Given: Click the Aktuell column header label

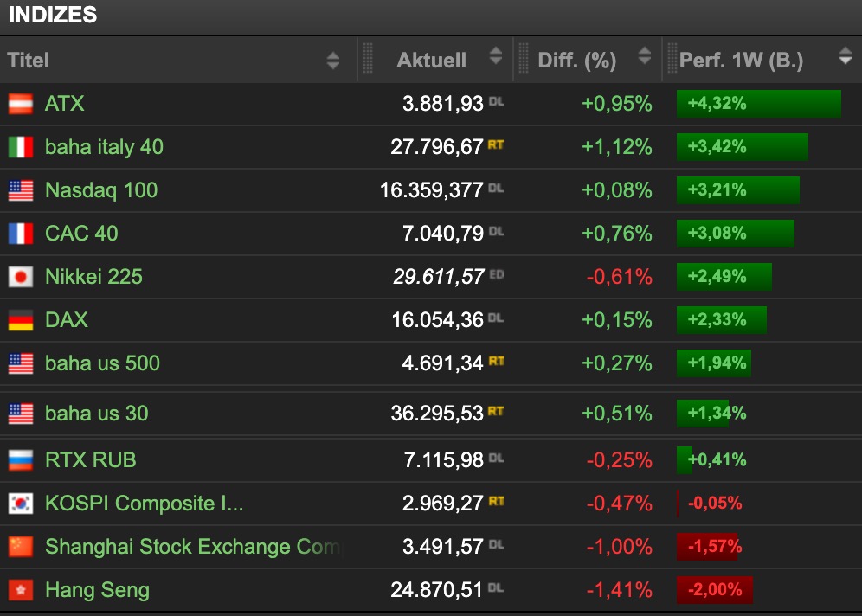Looking at the screenshot, I should click(x=432, y=61).
